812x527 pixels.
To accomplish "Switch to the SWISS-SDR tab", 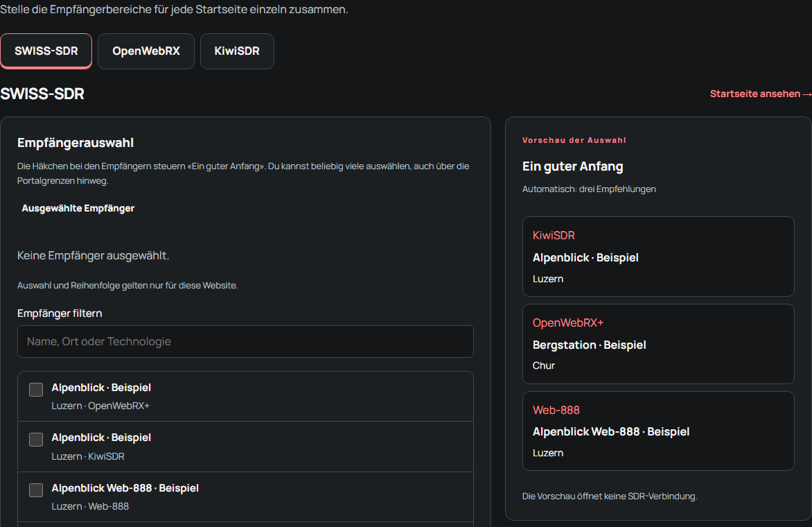I will pyautogui.click(x=46, y=51).
